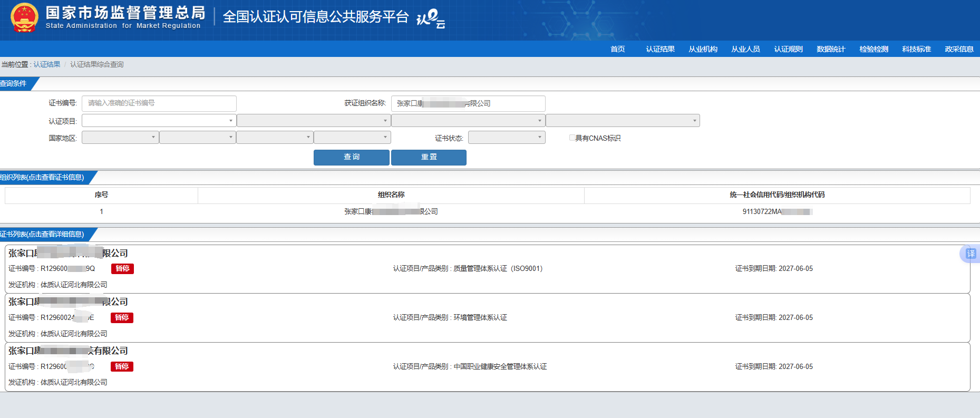Click 暂停 badge on 职业健康安全 certificate

[122, 367]
